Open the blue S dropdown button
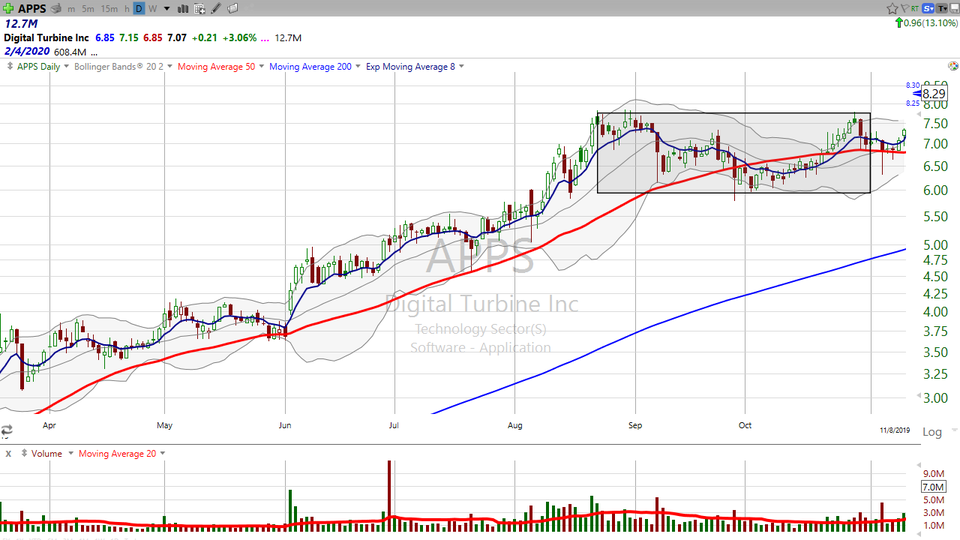960x540 pixels. [928, 8]
